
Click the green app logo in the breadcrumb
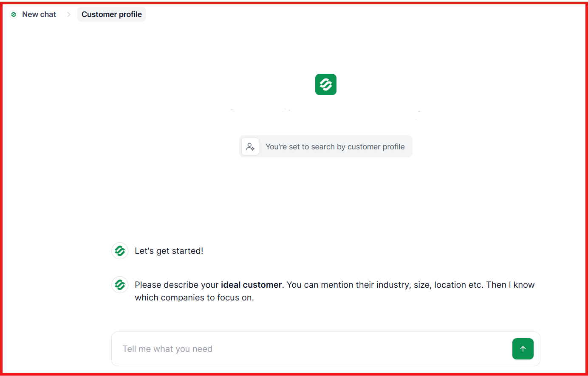pyautogui.click(x=13, y=14)
